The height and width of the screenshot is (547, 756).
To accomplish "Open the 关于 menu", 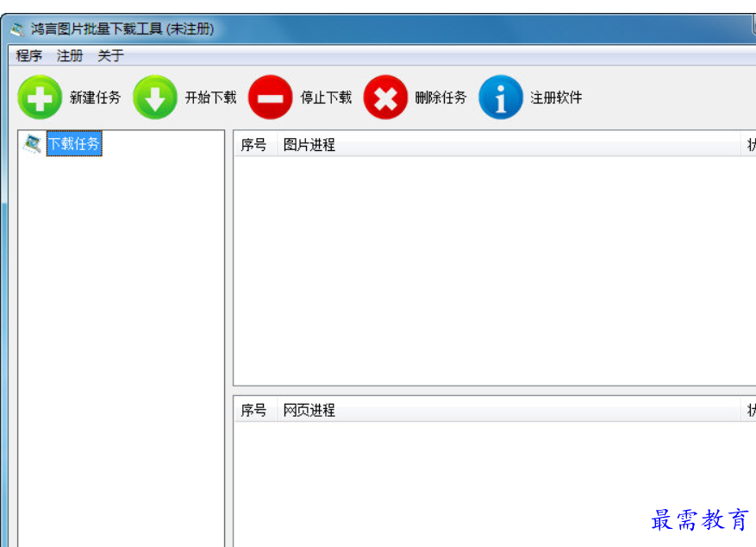I will coord(108,55).
